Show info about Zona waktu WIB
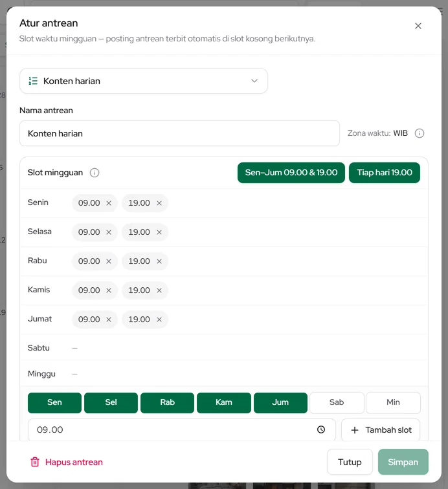This screenshot has height=489, width=448. [x=420, y=133]
